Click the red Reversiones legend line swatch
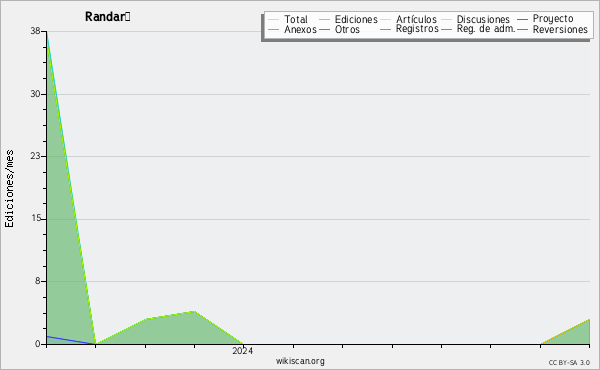The width and height of the screenshot is (600, 370). click(x=522, y=29)
